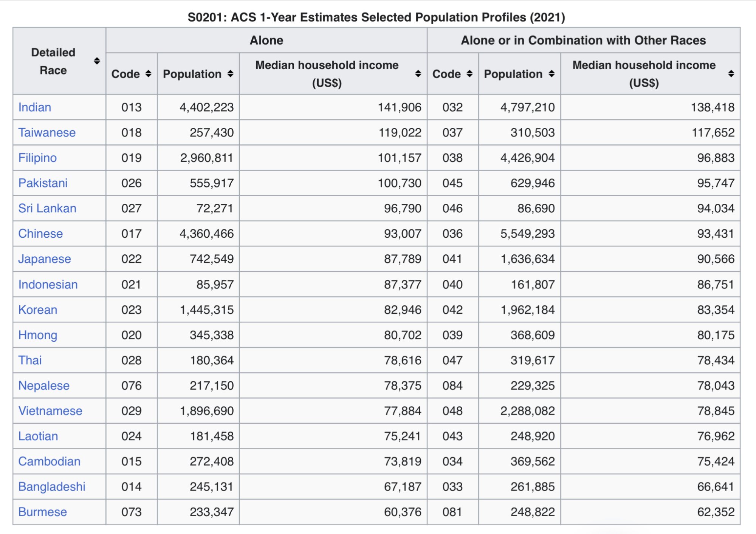The width and height of the screenshot is (756, 534).
Task: Open the Filipino link
Action: (x=37, y=158)
